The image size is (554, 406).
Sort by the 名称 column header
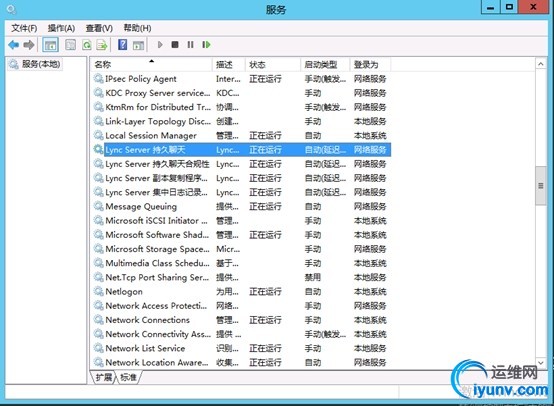pyautogui.click(x=152, y=65)
